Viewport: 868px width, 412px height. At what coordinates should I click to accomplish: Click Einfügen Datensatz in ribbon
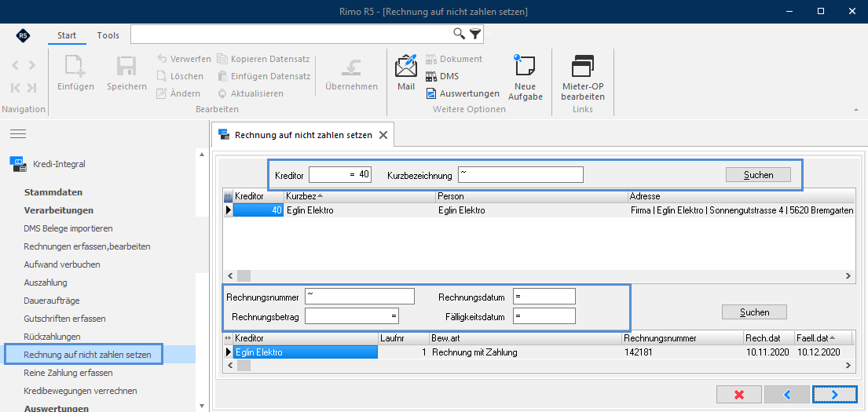[263, 76]
